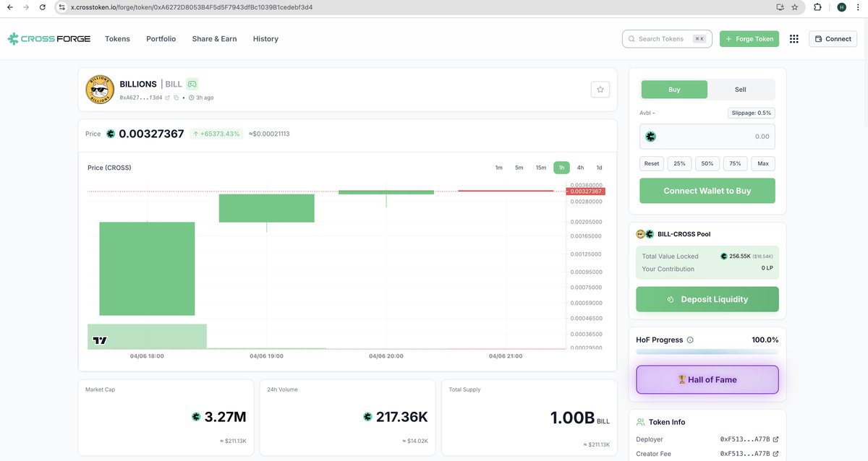Open the Slippage 0.5% setting
868x461 pixels.
[x=751, y=113]
